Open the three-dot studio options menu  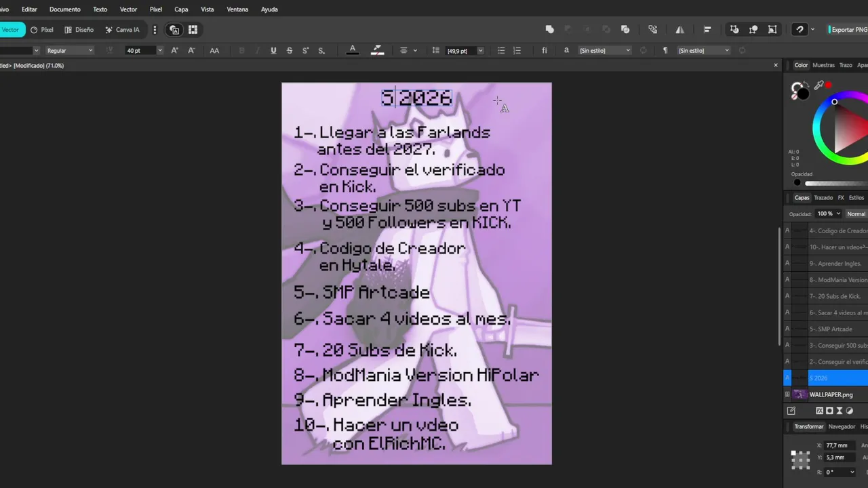(155, 30)
